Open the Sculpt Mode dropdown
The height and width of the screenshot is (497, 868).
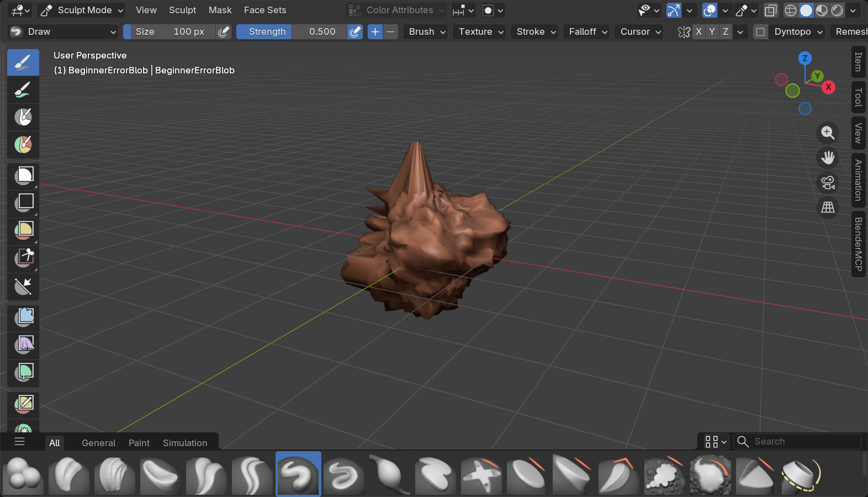coord(82,10)
